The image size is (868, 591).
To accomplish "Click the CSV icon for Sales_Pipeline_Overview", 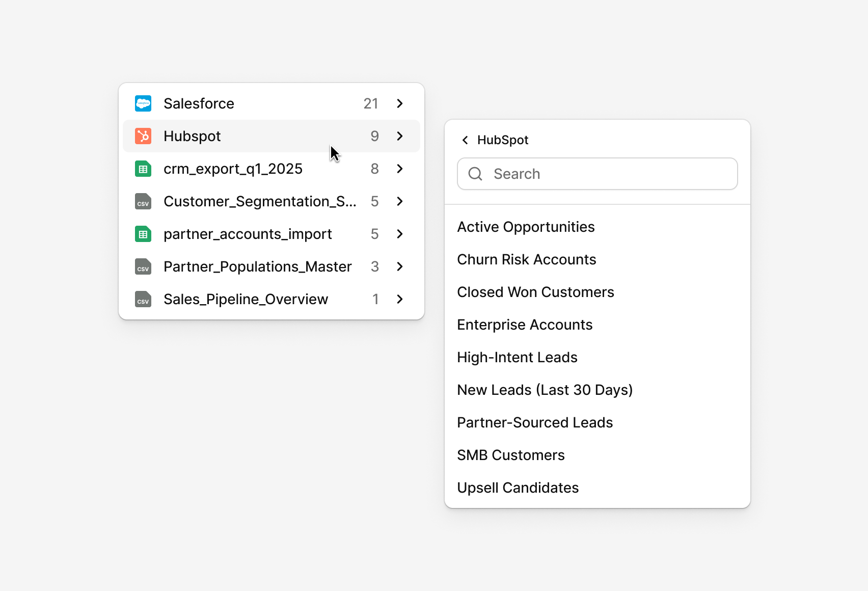I will pyautogui.click(x=143, y=299).
